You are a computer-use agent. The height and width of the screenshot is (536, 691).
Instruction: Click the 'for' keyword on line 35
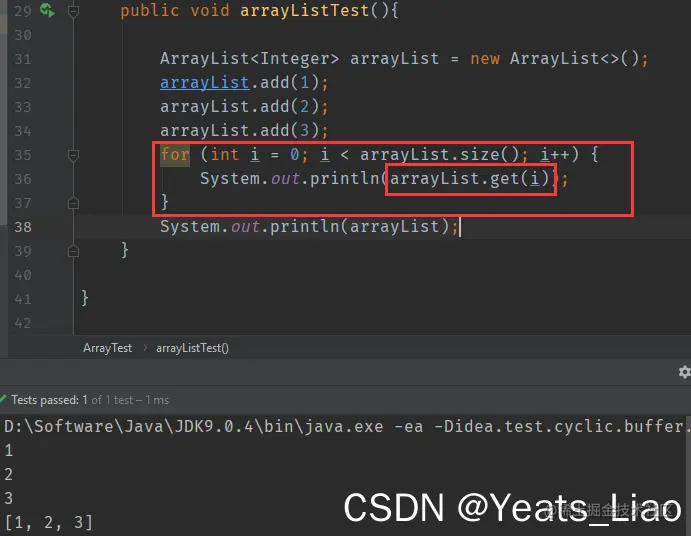[175, 155]
